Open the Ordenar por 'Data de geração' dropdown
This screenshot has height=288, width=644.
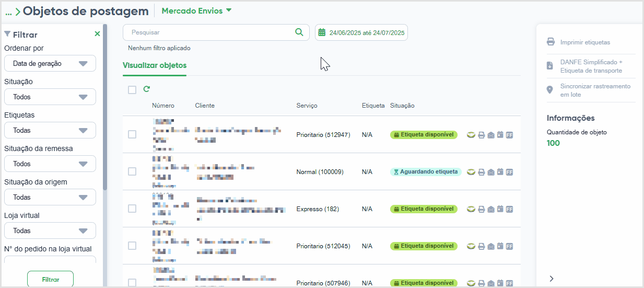50,63
